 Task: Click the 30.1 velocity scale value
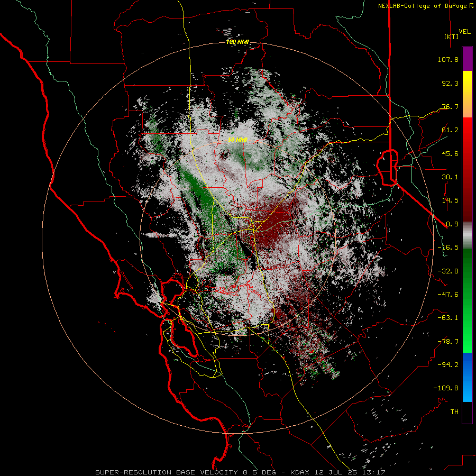(x=450, y=177)
